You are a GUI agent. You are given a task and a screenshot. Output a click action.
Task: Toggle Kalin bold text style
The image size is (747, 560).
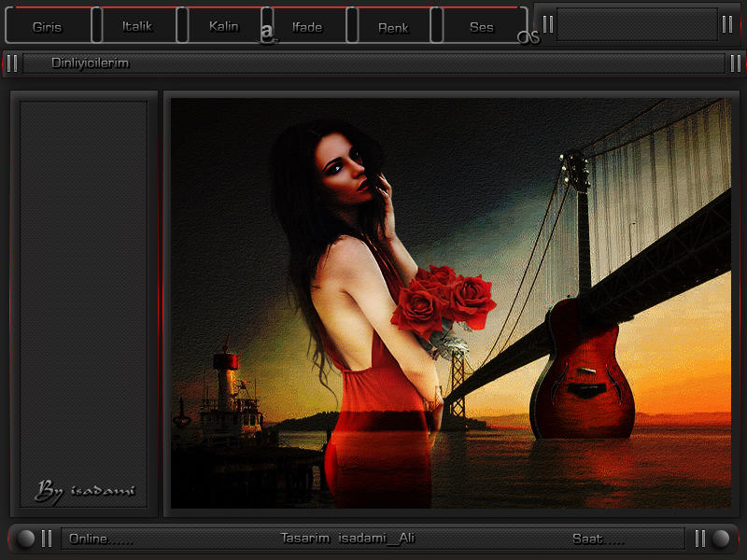tap(224, 26)
